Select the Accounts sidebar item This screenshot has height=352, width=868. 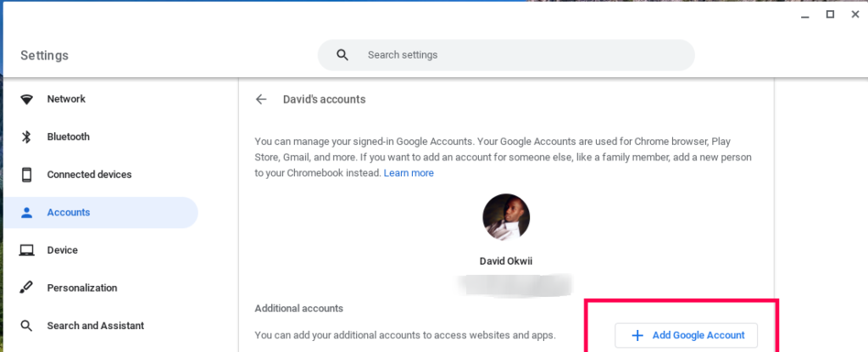(x=101, y=212)
